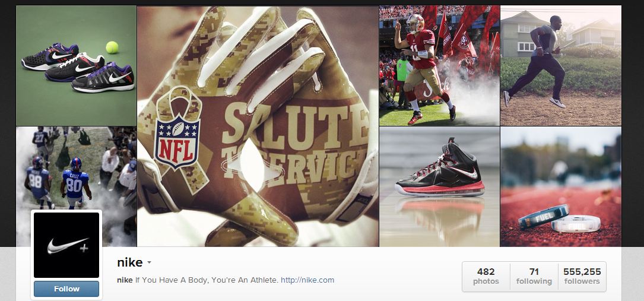Click the bold nike name in bio
The image size is (644, 301).
pos(125,280)
